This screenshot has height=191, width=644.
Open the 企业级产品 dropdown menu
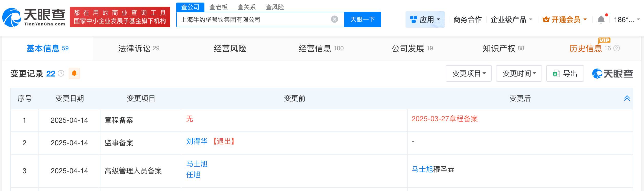coord(511,20)
